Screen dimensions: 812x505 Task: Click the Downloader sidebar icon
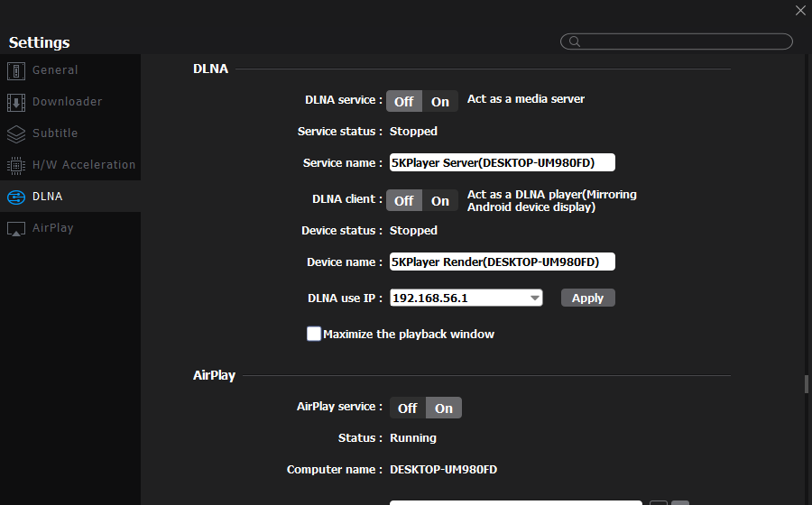click(x=15, y=103)
